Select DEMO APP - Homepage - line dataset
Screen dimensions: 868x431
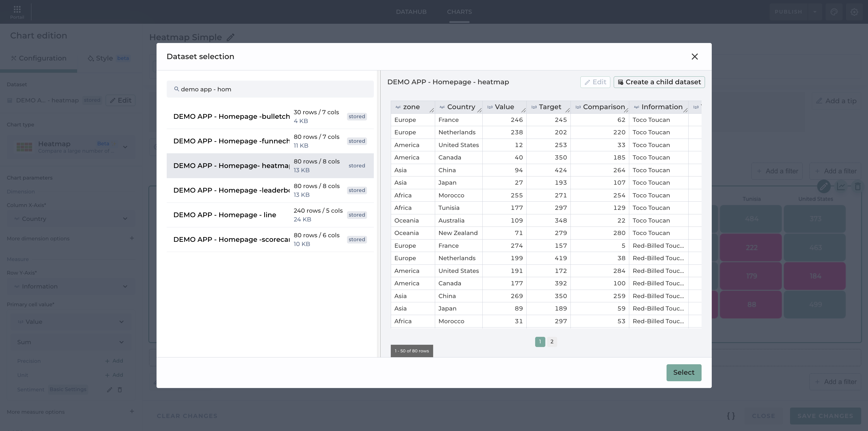click(x=270, y=215)
